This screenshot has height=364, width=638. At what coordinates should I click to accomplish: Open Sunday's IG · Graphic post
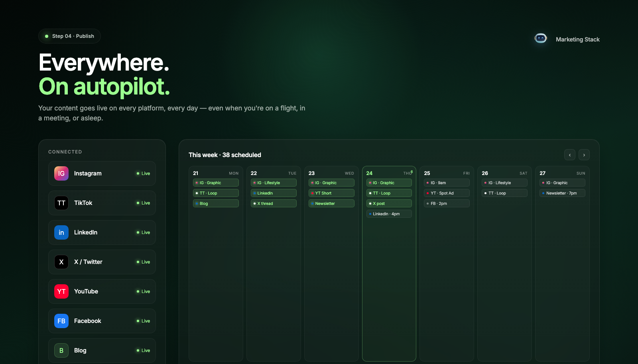click(562, 183)
